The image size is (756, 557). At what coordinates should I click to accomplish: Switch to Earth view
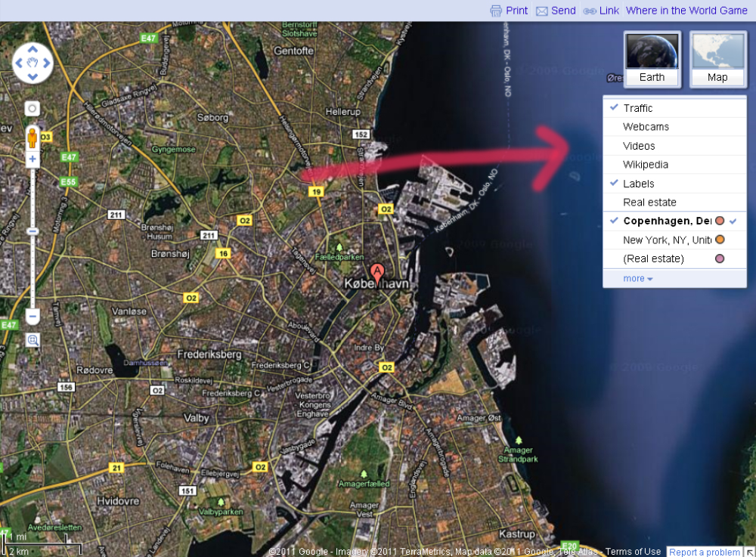click(x=652, y=59)
